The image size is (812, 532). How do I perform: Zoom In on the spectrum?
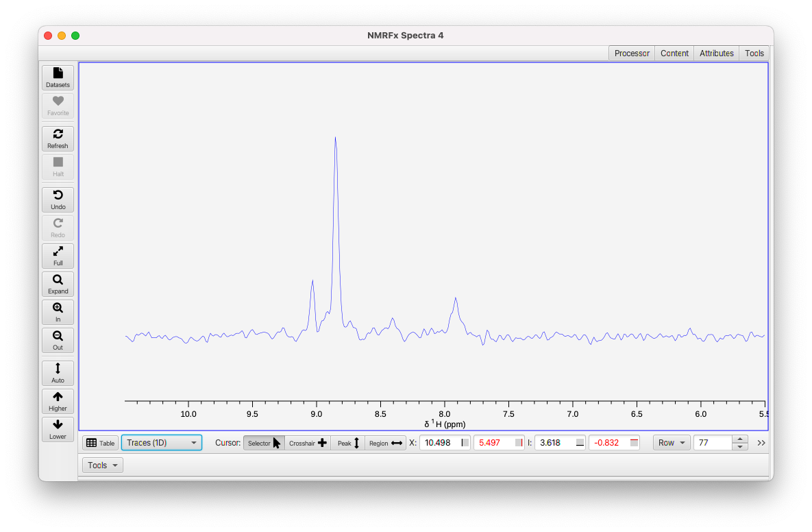tap(58, 312)
